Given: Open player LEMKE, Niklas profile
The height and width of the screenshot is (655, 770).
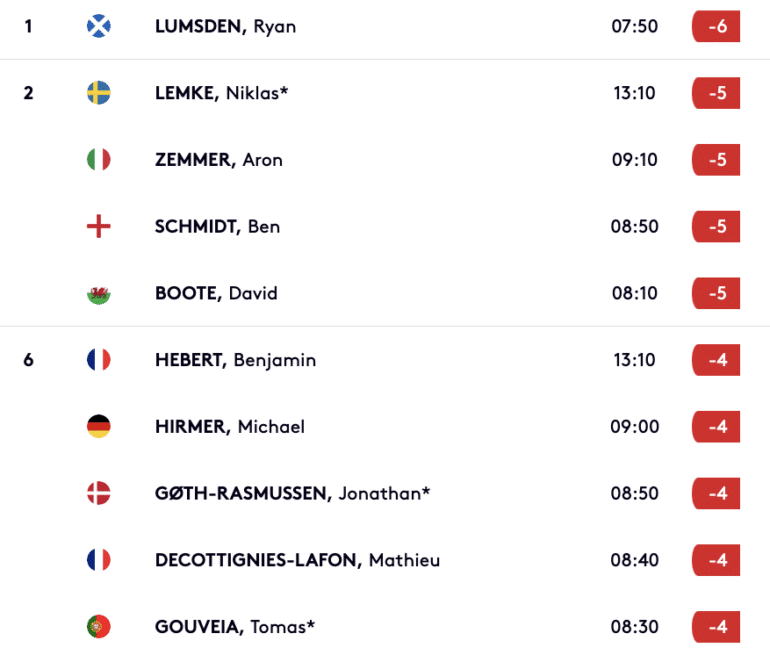Looking at the screenshot, I should point(221,93).
